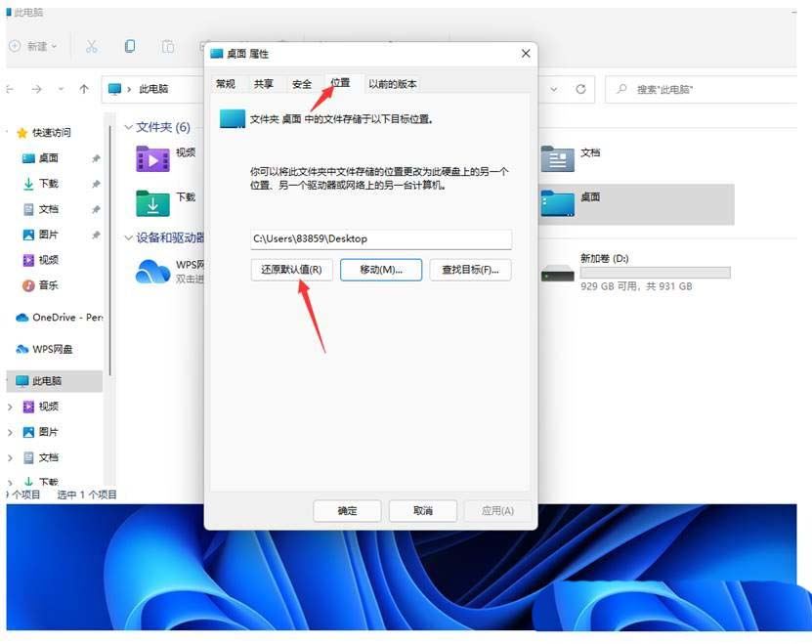Click the 此电脑 address bar breadcrumb
This screenshot has height=644, width=812.
(x=153, y=89)
